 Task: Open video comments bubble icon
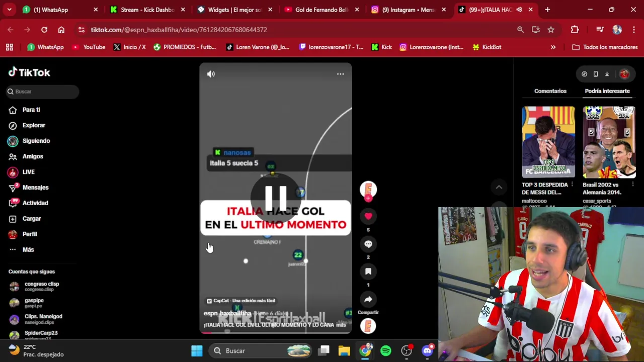point(368,244)
